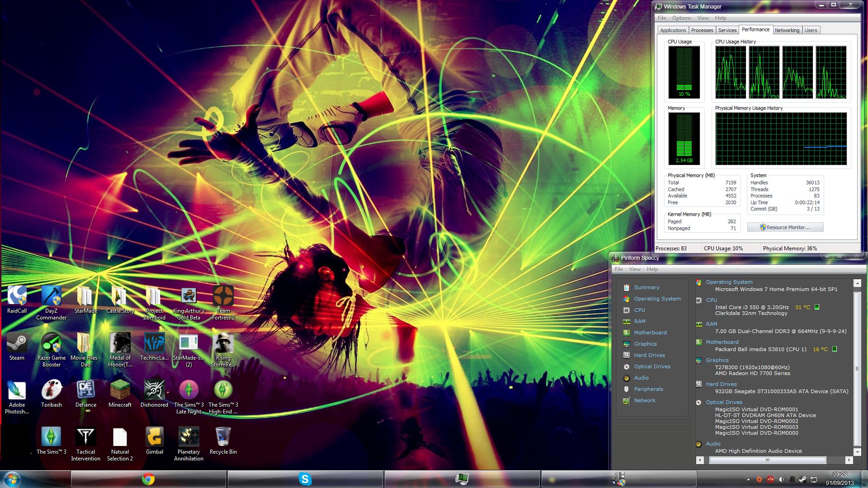The image size is (868, 488).
Task: Open RAM section in Speccy sidebar
Action: [640, 321]
